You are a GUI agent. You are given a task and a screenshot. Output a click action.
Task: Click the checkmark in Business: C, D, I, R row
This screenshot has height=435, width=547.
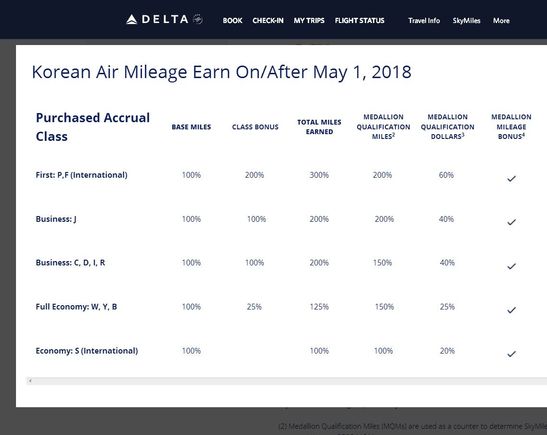coord(511,267)
